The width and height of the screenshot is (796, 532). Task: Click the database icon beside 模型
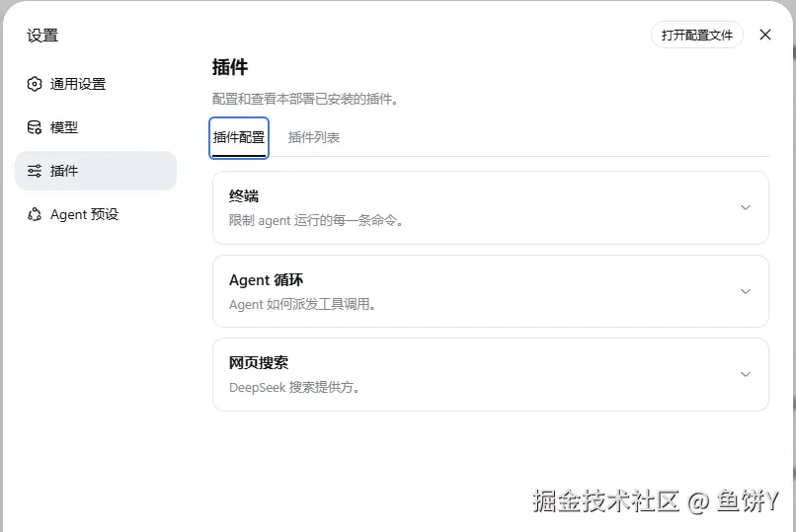coord(34,127)
